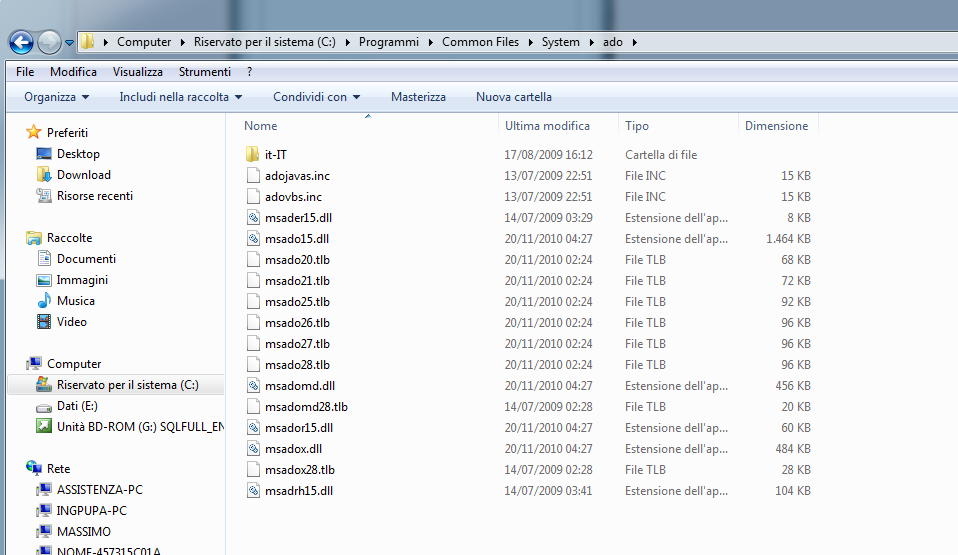
Task: Select the msadox28.tlb file name
Action: tap(299, 470)
